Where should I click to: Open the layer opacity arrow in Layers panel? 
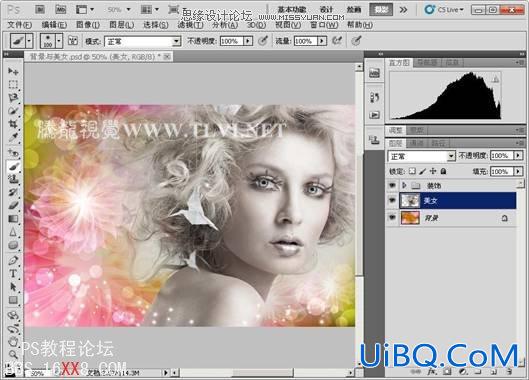click(518, 156)
